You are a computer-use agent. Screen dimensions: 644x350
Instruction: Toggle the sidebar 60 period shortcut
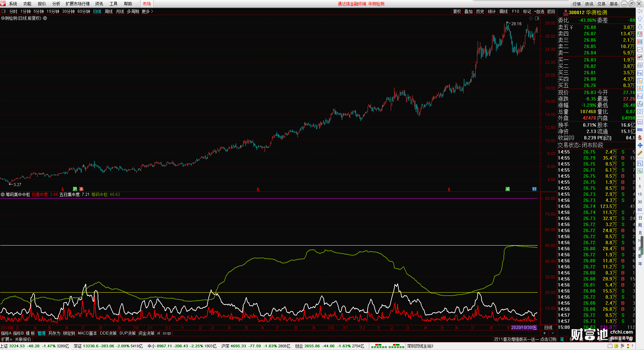click(x=640, y=210)
